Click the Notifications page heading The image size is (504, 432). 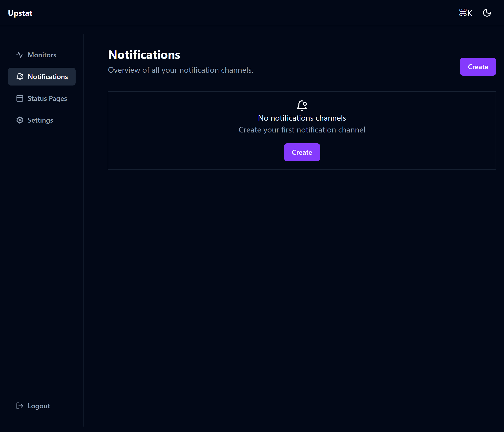point(144,55)
